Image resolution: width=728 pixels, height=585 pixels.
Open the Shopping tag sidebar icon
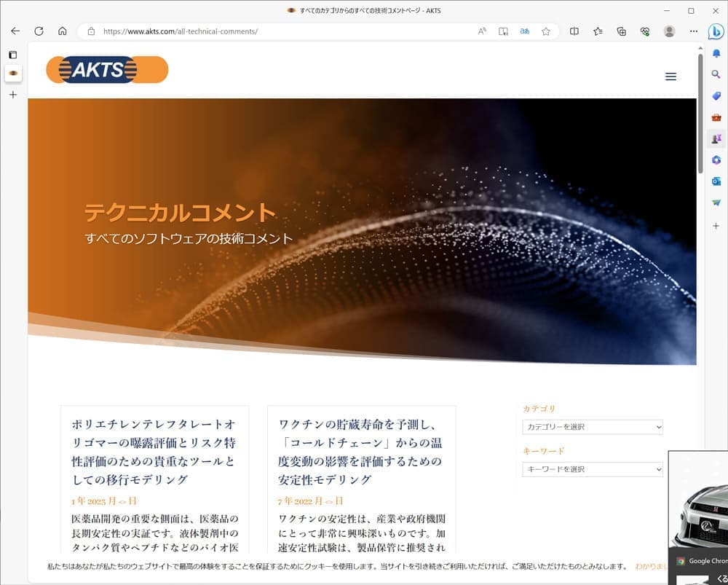pyautogui.click(x=716, y=96)
